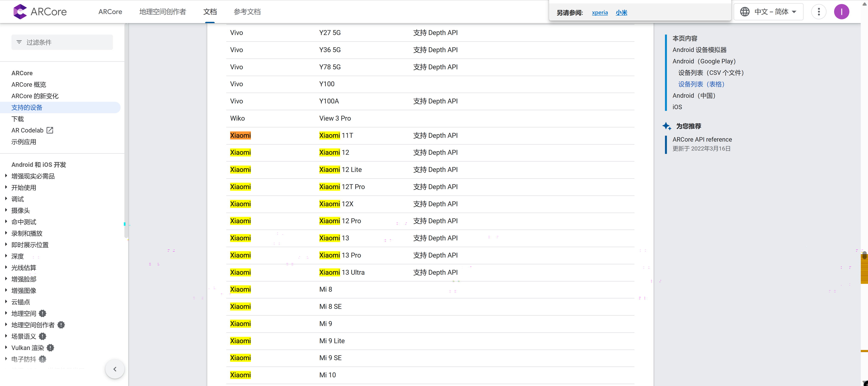Click the globe language icon
This screenshot has width=868, height=386.
(x=744, y=12)
